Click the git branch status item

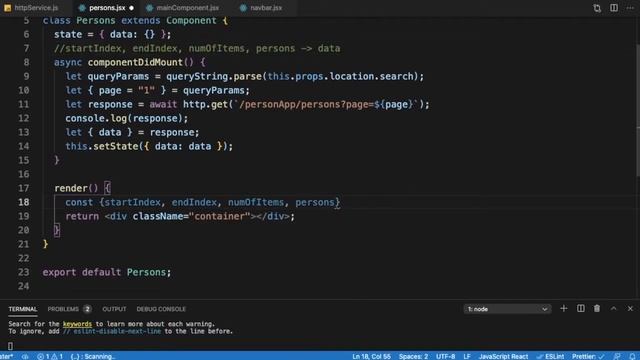(7, 356)
